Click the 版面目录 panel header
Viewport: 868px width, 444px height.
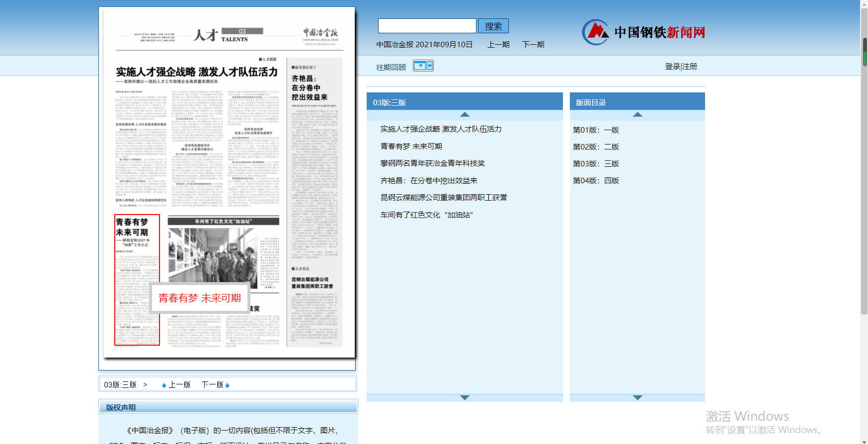tap(637, 102)
